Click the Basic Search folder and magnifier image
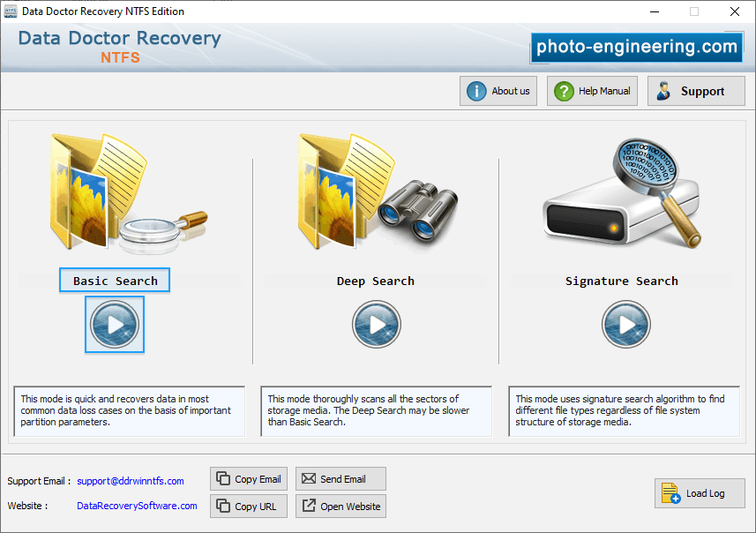Screen dimensions: 756x533 pyautogui.click(x=129, y=194)
